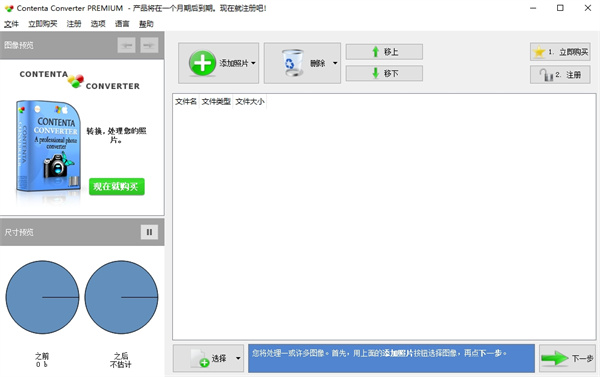Open the Add Photos dropdown arrow
This screenshot has height=377, width=600.
[x=253, y=63]
